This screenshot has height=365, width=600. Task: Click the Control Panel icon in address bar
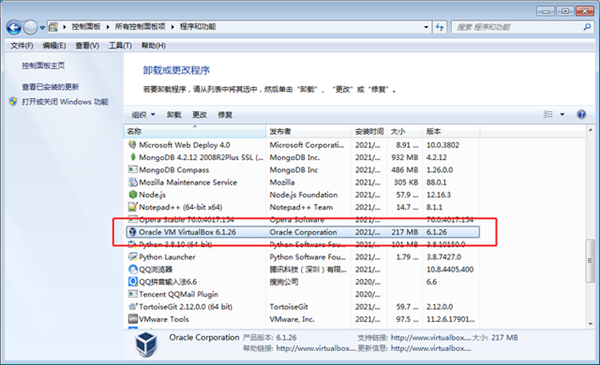(54, 27)
